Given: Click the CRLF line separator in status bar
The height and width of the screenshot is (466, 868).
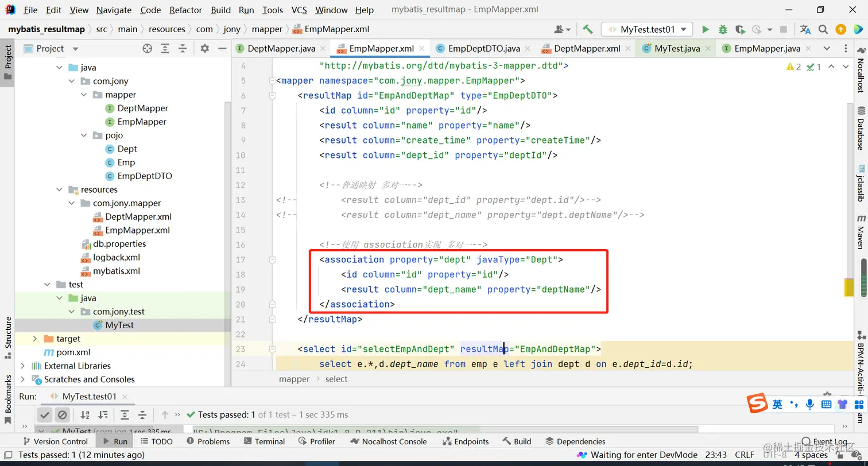Looking at the screenshot, I should (x=745, y=455).
